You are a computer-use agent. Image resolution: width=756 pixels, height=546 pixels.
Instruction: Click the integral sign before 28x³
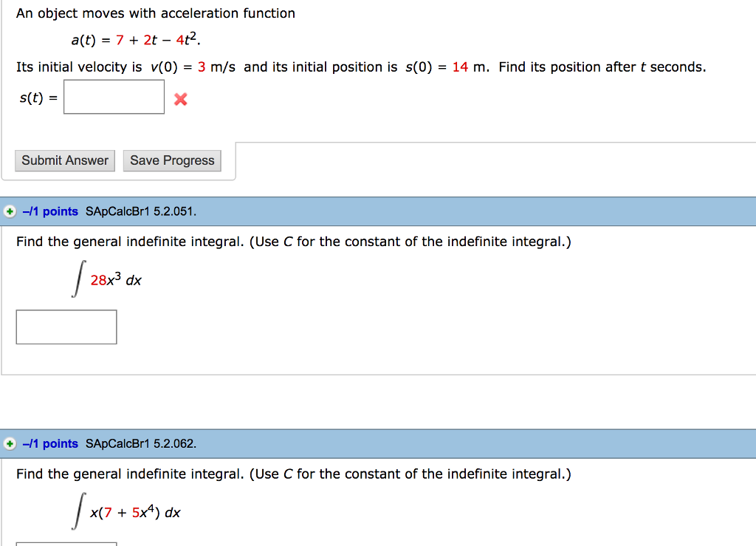point(78,280)
